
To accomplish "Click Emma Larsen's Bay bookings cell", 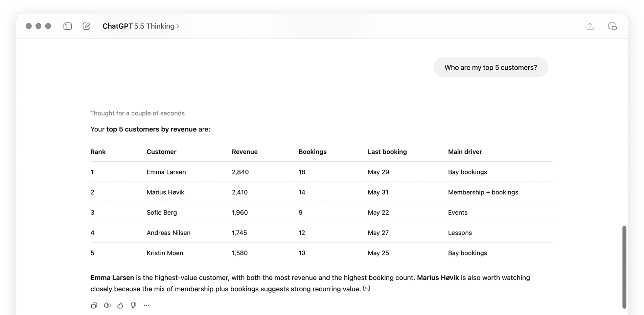I will (467, 172).
